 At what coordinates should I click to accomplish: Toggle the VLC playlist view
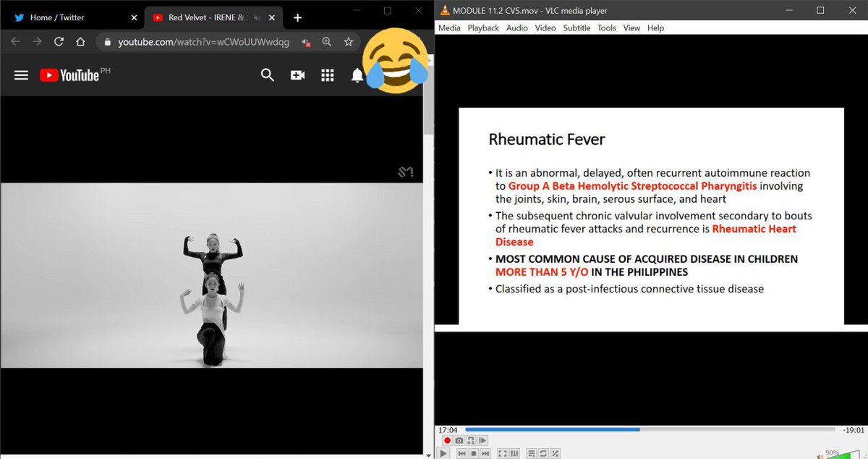click(x=532, y=453)
